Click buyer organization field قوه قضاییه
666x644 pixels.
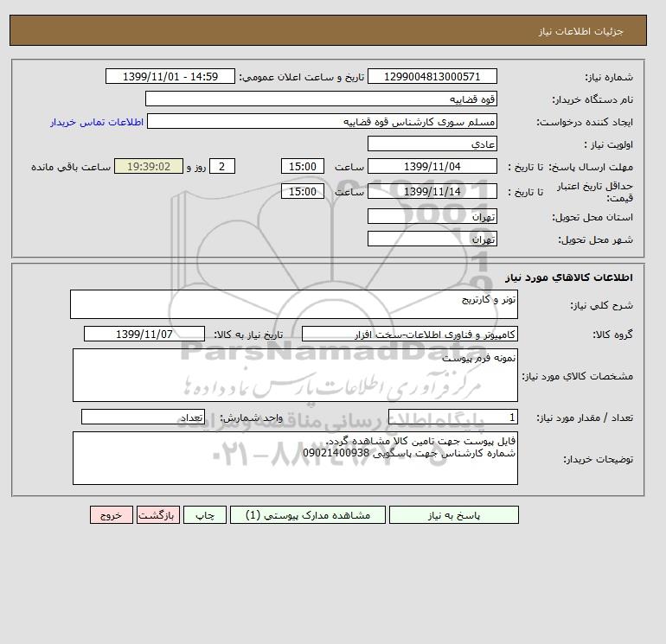click(321, 99)
